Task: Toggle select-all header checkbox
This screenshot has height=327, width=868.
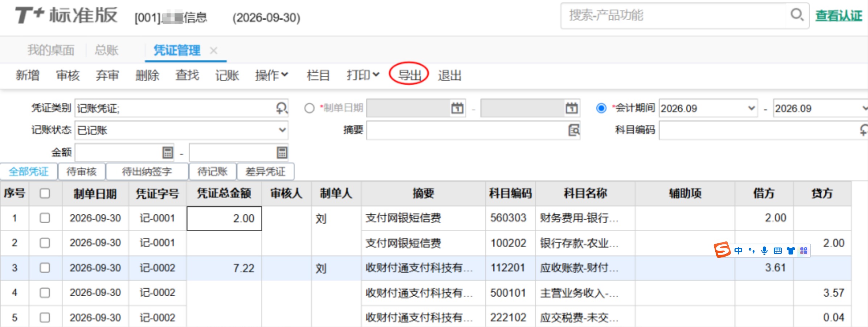Action: (x=45, y=194)
